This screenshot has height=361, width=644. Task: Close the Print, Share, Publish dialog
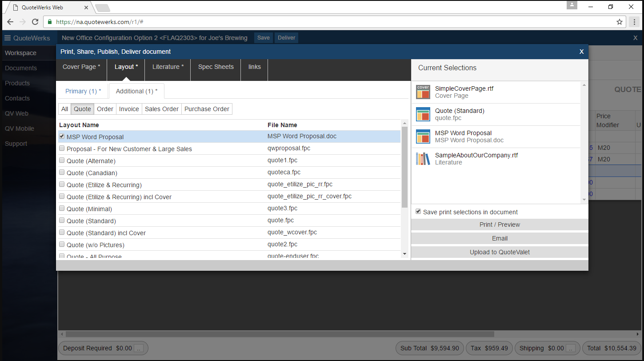click(x=581, y=52)
